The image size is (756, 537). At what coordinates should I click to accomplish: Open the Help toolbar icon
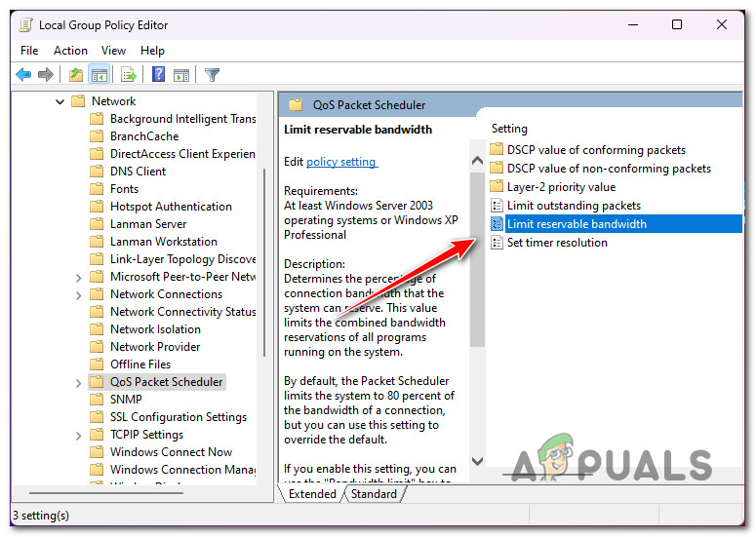[159, 74]
